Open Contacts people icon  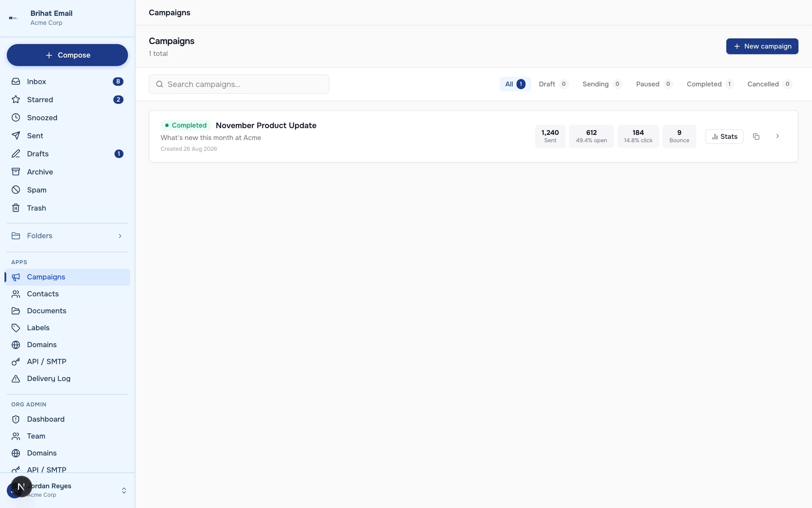16,294
